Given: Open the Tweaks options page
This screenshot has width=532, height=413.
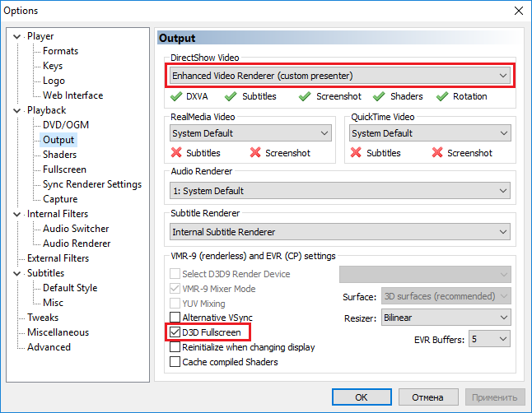Looking at the screenshot, I should coord(42,318).
